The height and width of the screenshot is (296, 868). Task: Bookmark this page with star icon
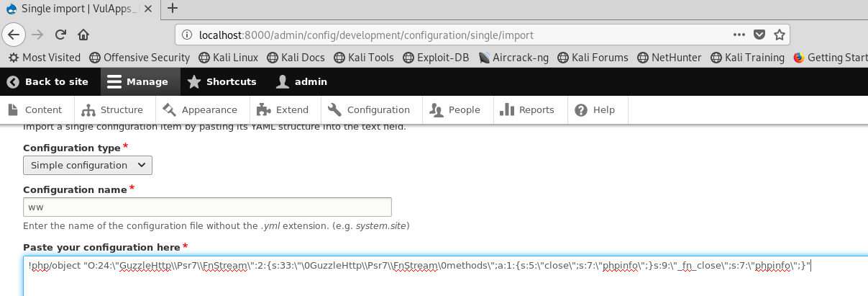point(779,34)
